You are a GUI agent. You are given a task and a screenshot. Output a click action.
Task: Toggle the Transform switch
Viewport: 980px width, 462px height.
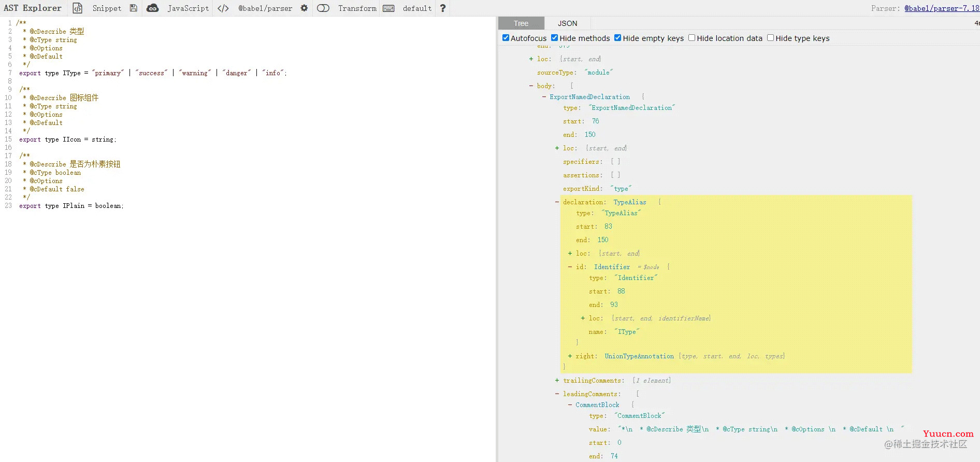coord(323,8)
